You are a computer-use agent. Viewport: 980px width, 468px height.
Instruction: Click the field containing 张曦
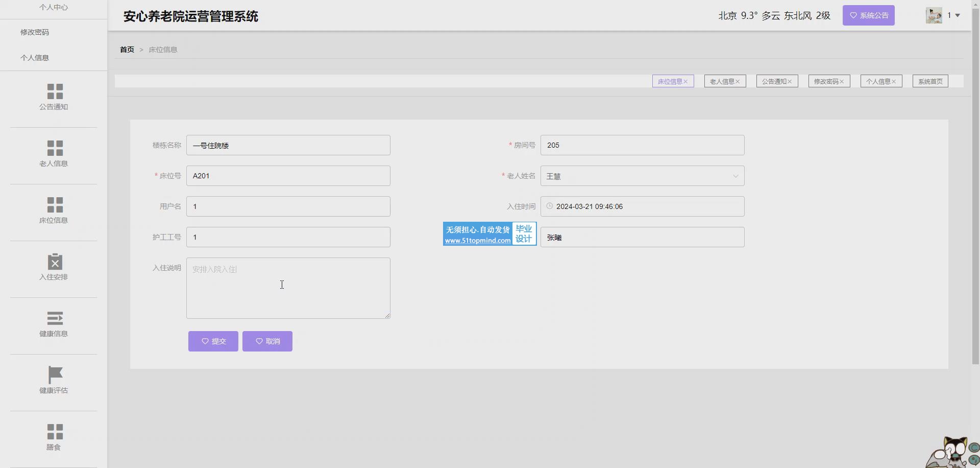[643, 237]
